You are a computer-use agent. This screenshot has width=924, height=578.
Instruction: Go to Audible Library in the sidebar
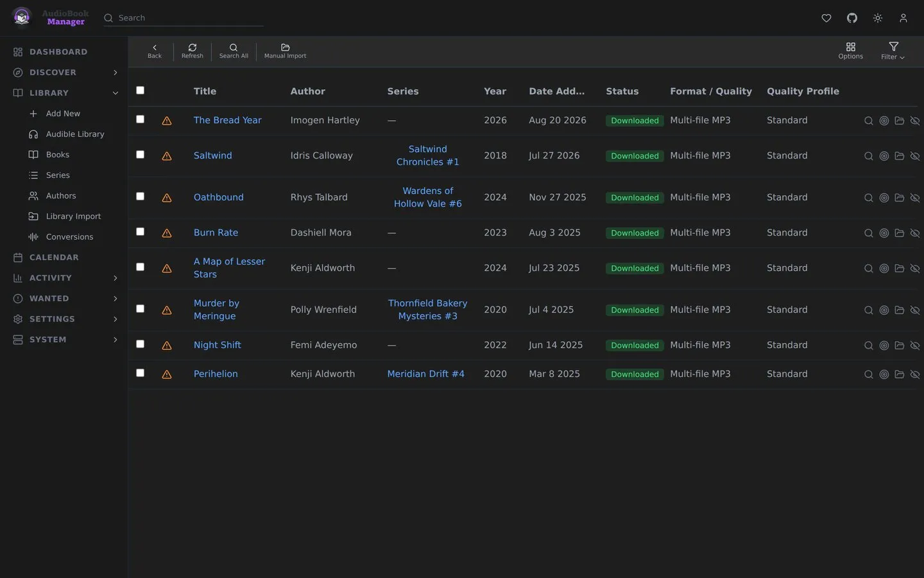click(74, 134)
